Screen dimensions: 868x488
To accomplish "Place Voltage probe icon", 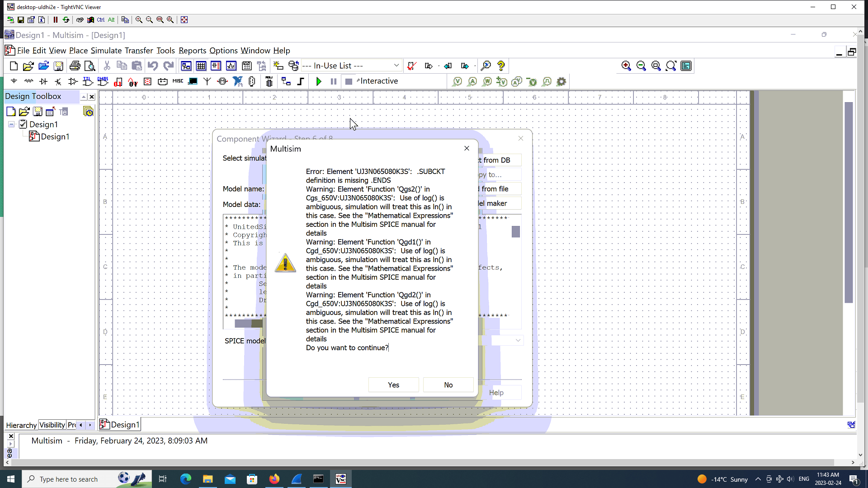I will coord(457,81).
